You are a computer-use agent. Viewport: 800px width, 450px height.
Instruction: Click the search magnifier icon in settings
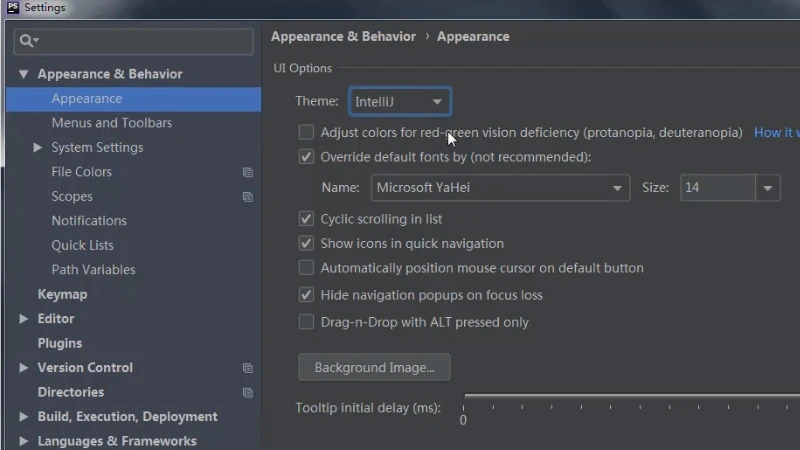point(26,41)
